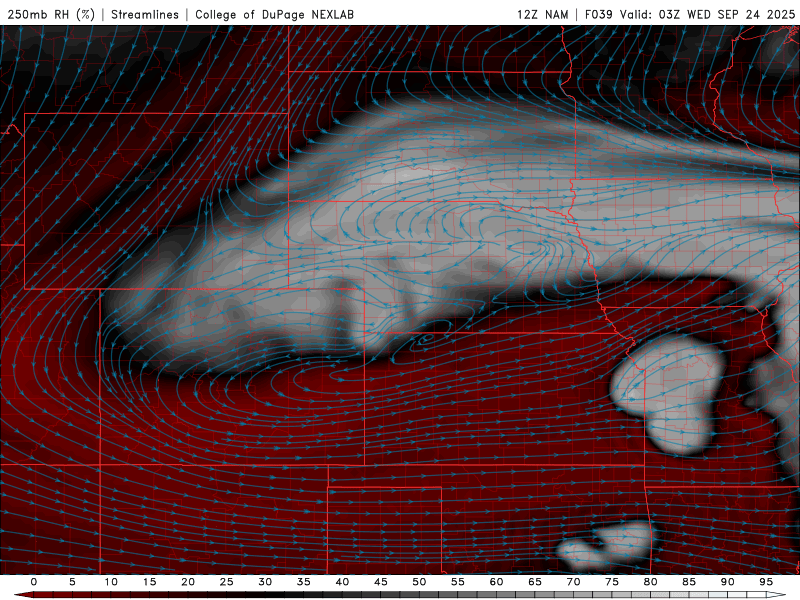Click the "F039" forecast hour text
This screenshot has height=600, width=800.
[x=598, y=14]
